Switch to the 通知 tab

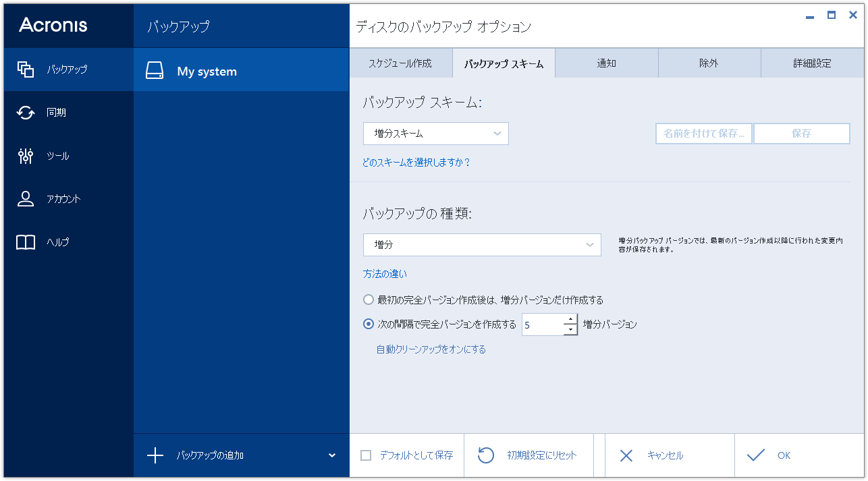point(606,62)
